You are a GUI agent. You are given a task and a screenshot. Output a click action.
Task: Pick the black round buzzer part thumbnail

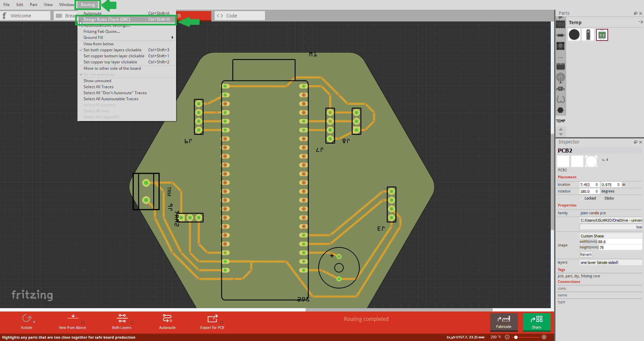[x=574, y=35]
